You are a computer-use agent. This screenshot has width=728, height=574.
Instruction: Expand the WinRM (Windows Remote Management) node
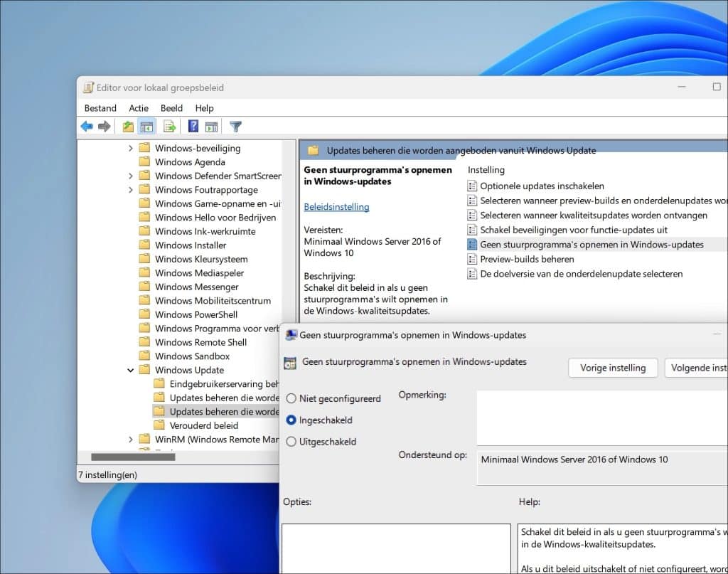click(131, 440)
